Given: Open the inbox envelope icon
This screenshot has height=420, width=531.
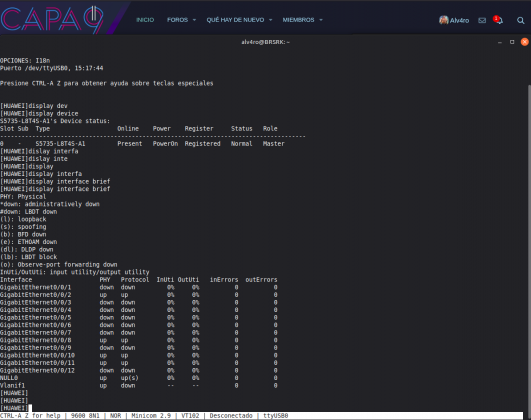Looking at the screenshot, I should pyautogui.click(x=482, y=21).
